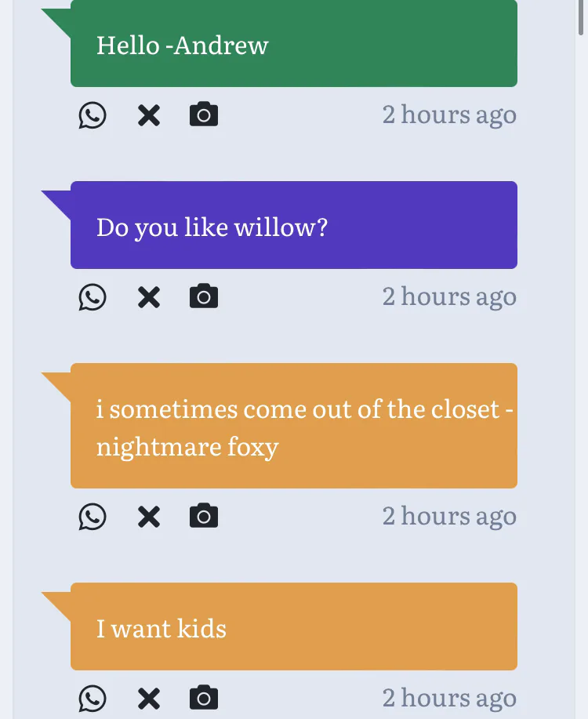Share nightmare foxy message via WhatsApp
The width and height of the screenshot is (588, 719).
pos(93,517)
